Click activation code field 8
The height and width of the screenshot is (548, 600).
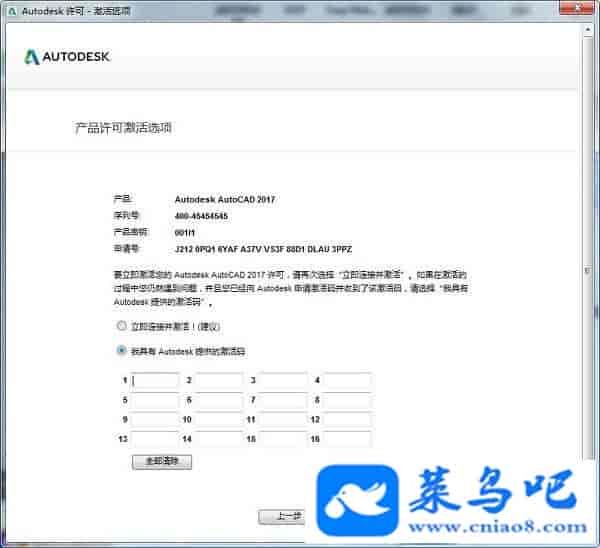point(347,400)
